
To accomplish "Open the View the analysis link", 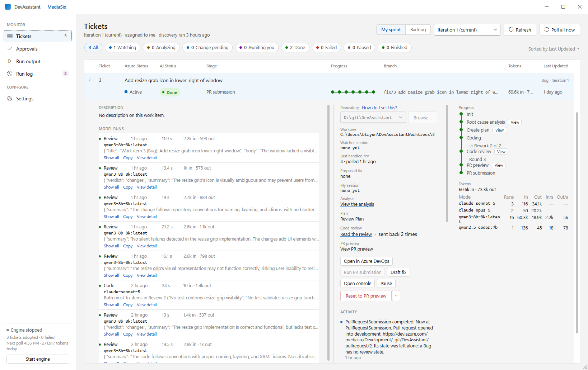I will pyautogui.click(x=357, y=204).
